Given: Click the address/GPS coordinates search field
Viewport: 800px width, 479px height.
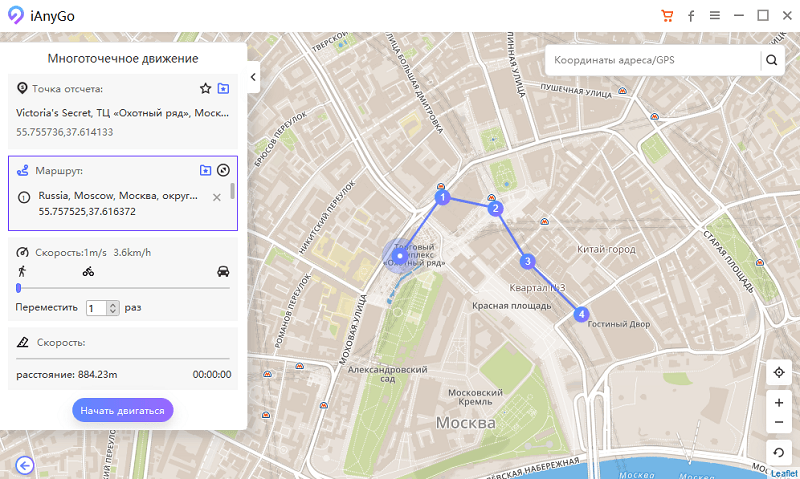Looking at the screenshot, I should [x=653, y=60].
